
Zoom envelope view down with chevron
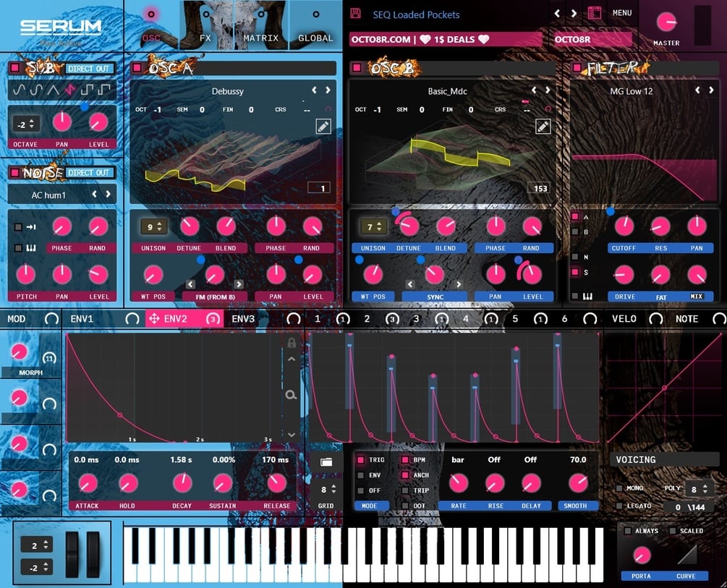(292, 435)
